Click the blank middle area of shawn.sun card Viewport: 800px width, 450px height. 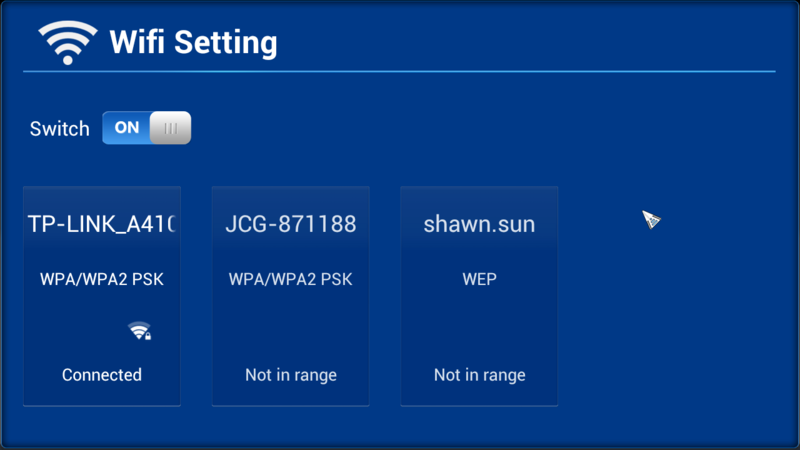(x=479, y=327)
